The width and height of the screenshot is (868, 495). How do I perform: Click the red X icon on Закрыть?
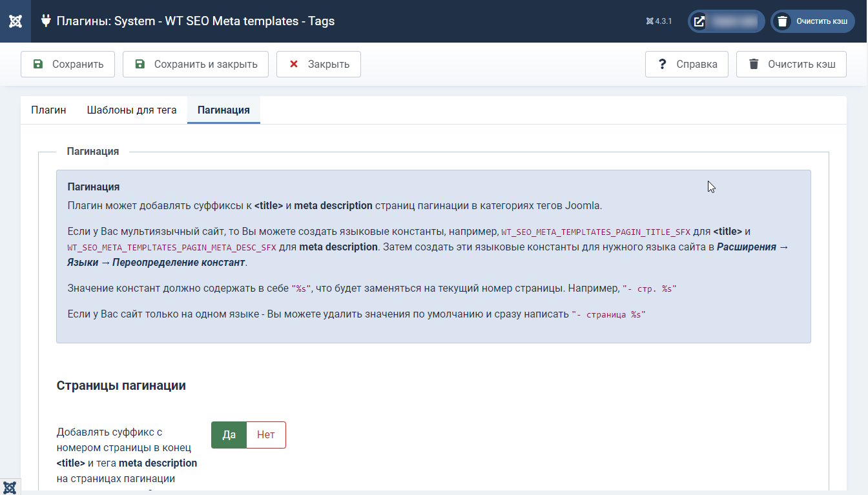coord(294,65)
